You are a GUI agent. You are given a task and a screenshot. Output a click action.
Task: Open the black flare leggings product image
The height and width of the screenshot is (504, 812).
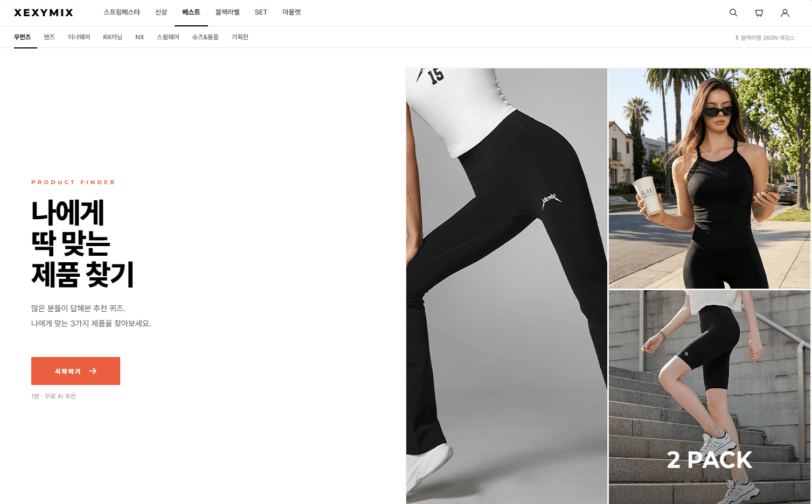(506, 285)
